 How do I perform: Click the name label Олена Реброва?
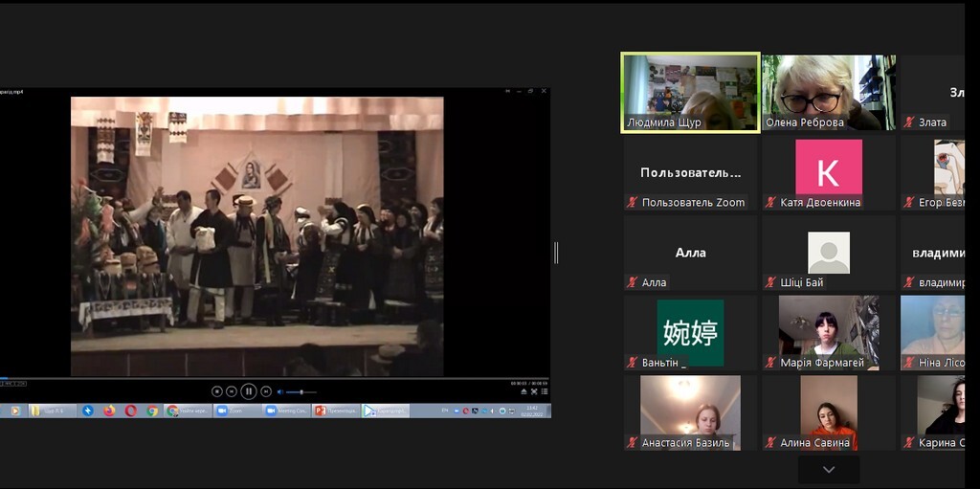tap(805, 122)
